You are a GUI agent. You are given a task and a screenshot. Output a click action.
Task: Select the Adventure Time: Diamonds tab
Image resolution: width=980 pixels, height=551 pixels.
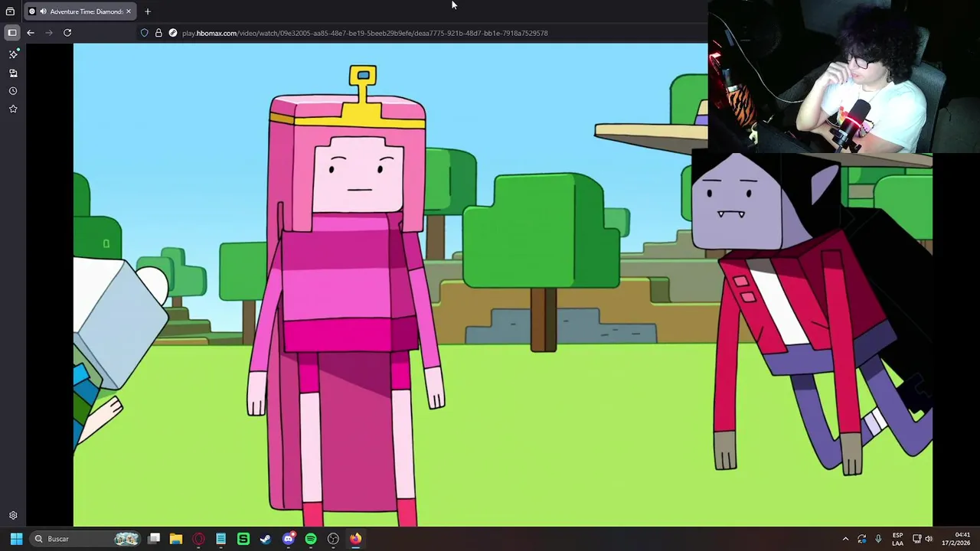pyautogui.click(x=80, y=11)
